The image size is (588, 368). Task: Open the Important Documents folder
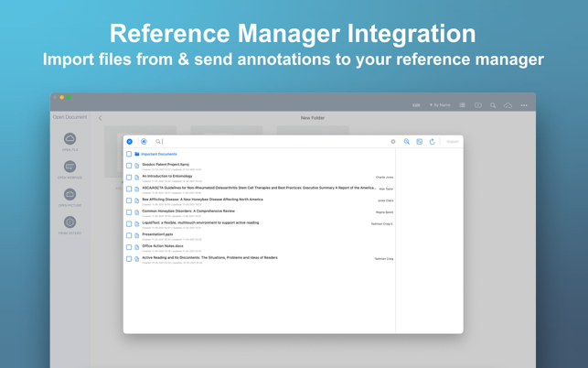click(159, 154)
